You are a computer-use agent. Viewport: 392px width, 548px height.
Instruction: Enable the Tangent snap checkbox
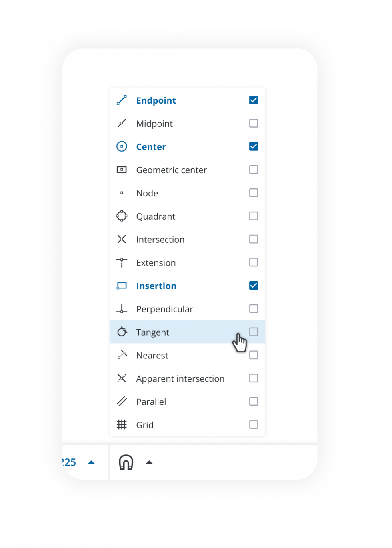(254, 332)
